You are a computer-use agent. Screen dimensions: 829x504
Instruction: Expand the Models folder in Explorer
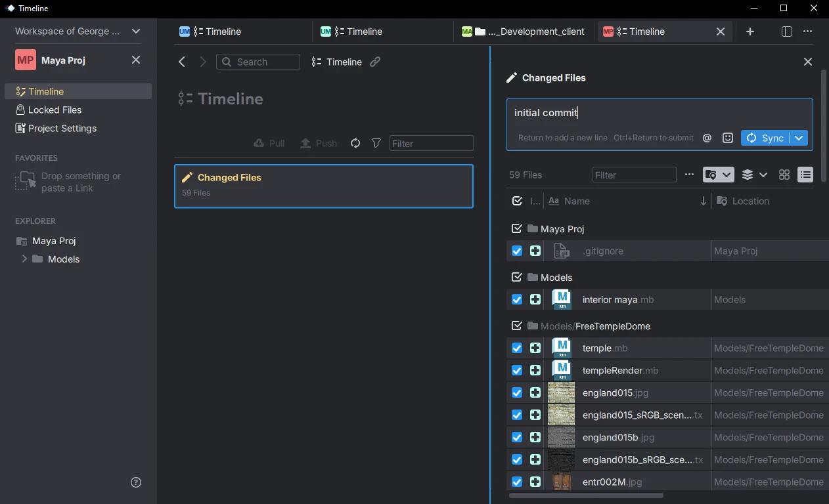tap(24, 259)
